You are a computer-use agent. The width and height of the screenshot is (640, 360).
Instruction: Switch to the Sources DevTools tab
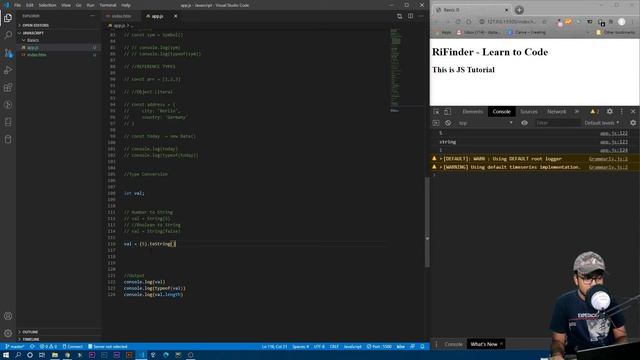tap(529, 111)
